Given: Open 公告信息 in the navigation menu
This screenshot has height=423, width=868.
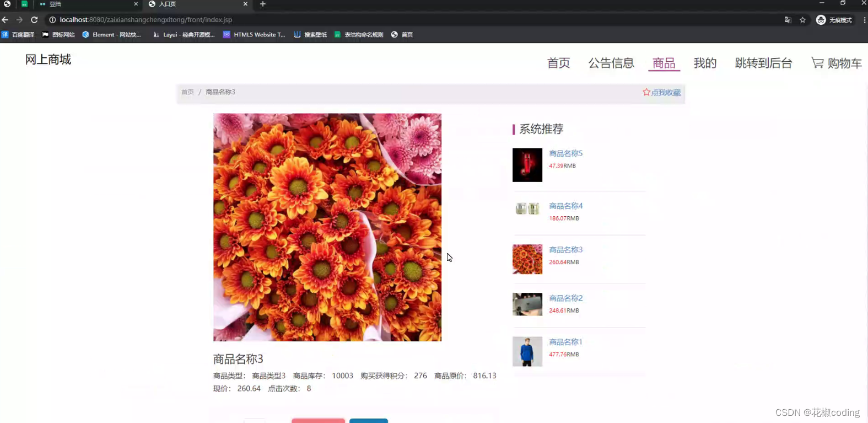Looking at the screenshot, I should pos(611,63).
